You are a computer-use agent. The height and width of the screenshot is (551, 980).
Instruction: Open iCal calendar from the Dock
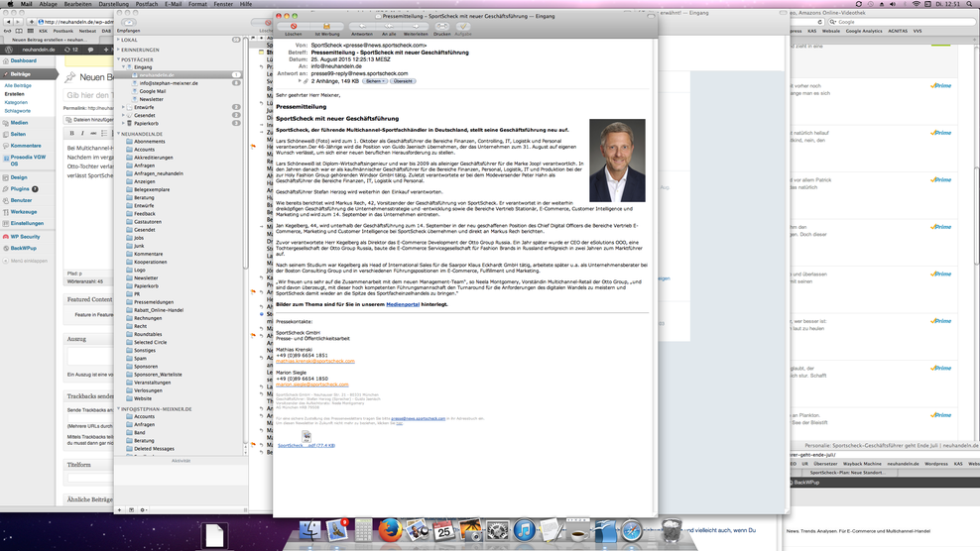tap(443, 530)
